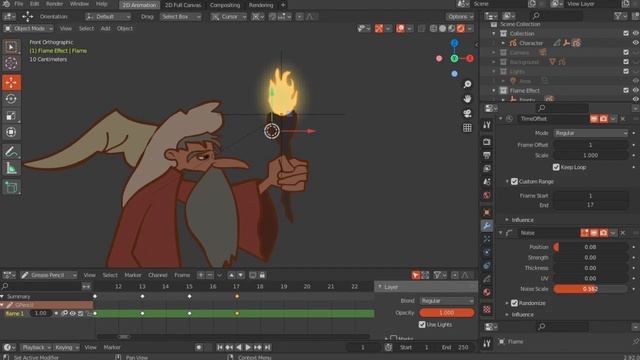
Task: Click the viewport zoom magnifier icon
Action: (467, 84)
